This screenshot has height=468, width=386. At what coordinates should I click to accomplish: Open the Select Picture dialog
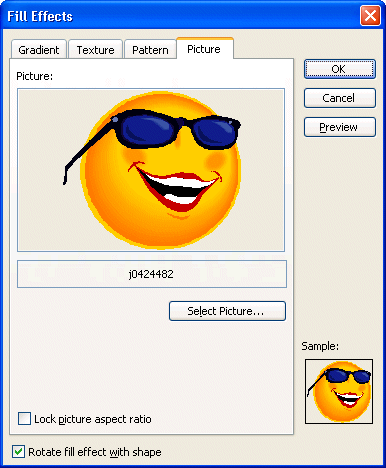coord(227,311)
